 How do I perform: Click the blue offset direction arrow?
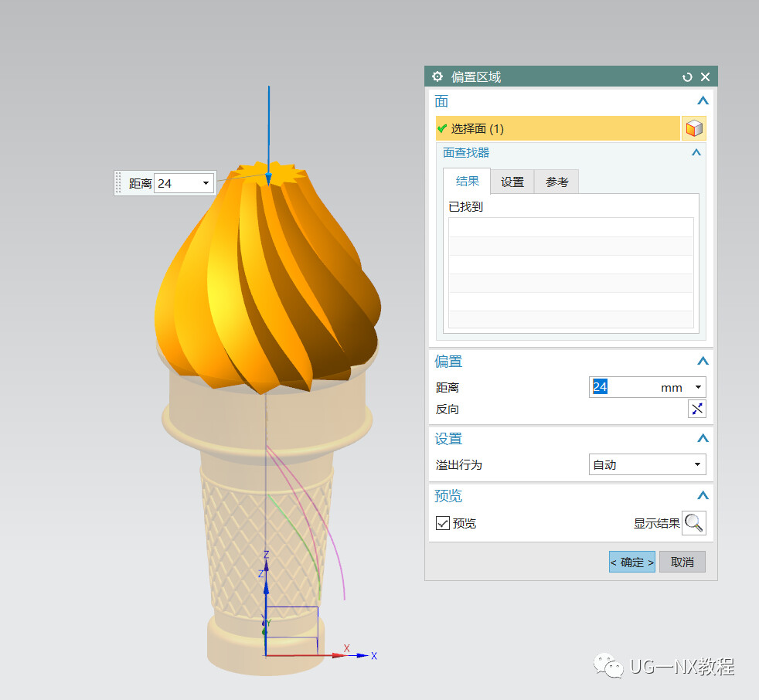(x=269, y=137)
